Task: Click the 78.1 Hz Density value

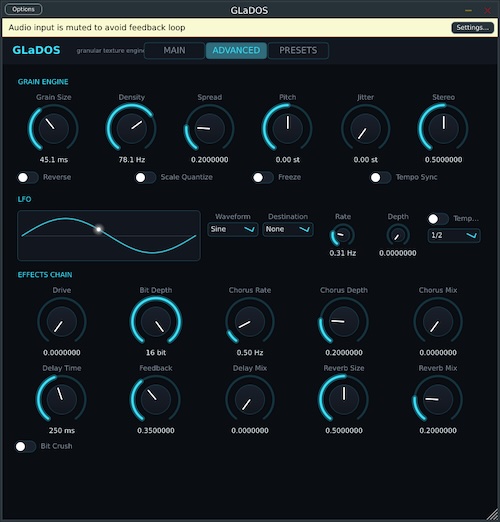Action: tap(132, 160)
